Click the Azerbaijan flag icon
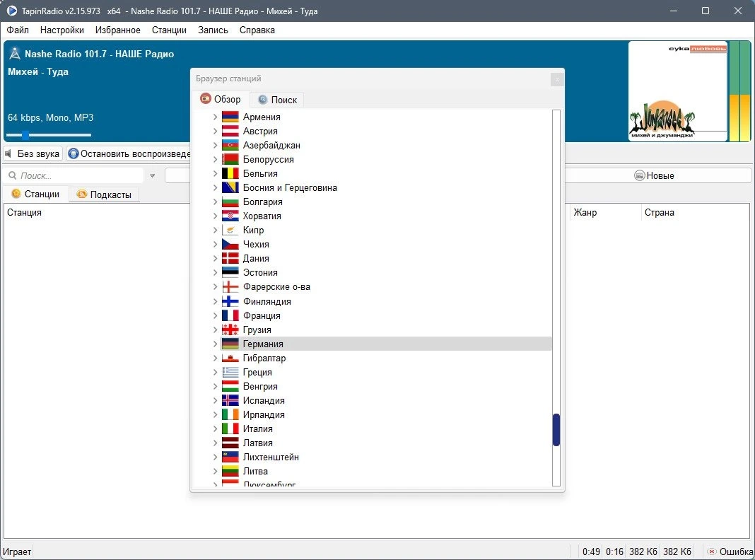The width and height of the screenshot is (755, 560). [x=230, y=145]
